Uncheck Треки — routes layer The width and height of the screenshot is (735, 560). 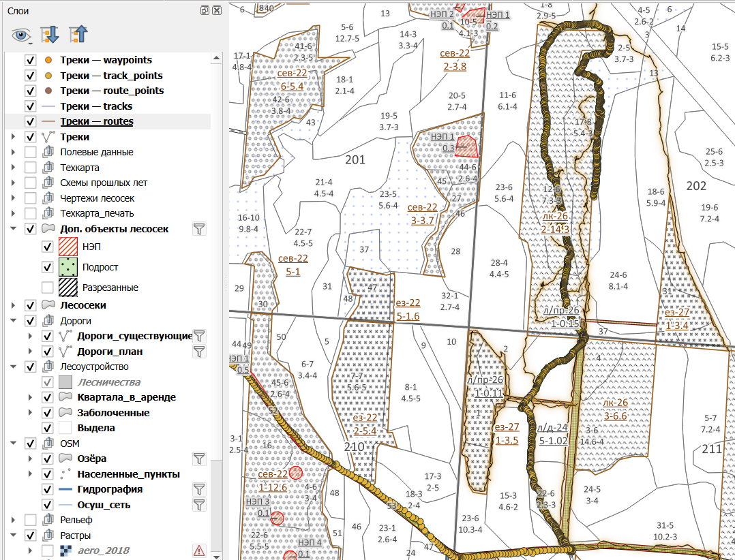point(31,122)
